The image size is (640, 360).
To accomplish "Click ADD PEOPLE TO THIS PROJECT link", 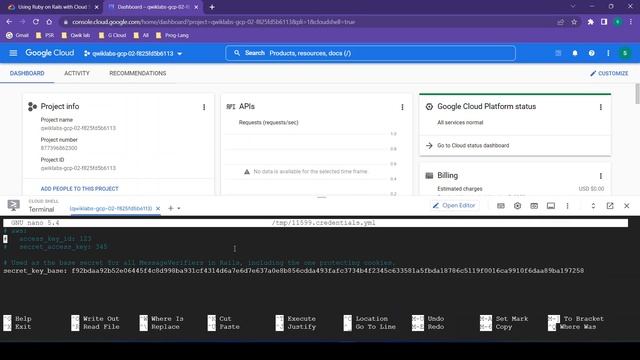I will (x=80, y=189).
